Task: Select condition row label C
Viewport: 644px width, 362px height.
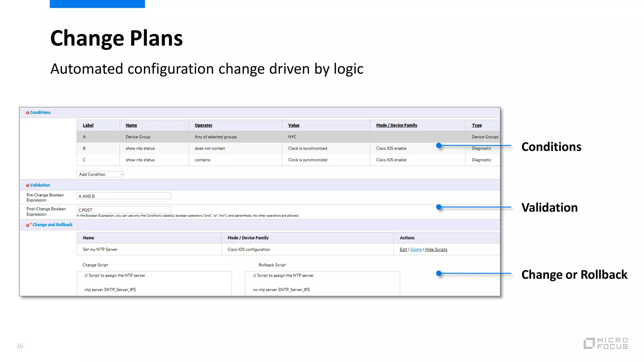Action: 84,160
